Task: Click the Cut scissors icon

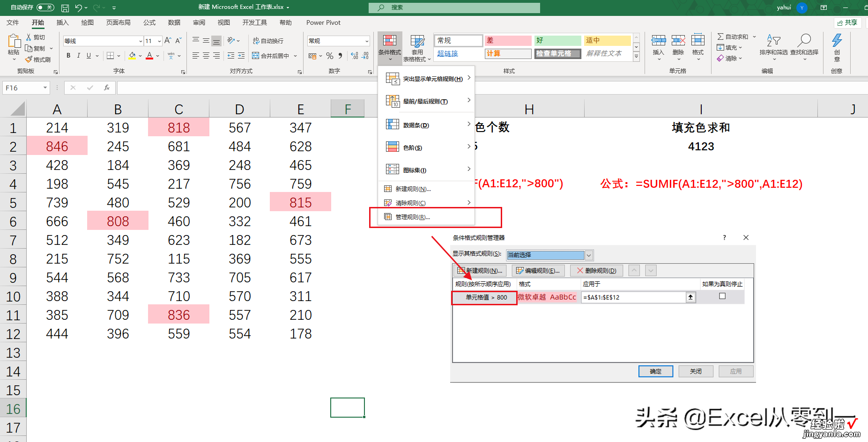Action: [29, 37]
